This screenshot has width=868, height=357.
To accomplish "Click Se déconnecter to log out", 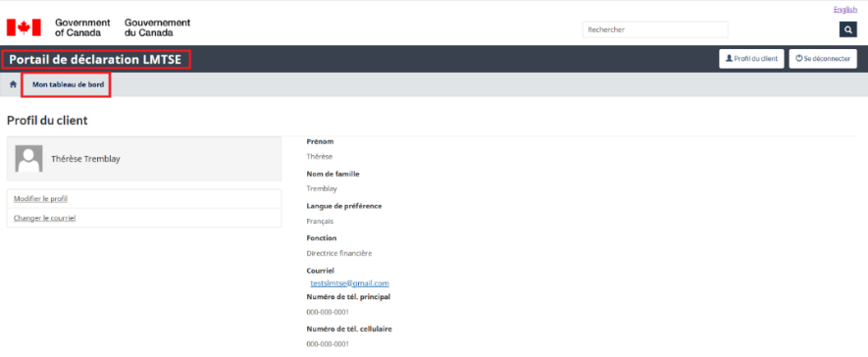I will 823,59.
